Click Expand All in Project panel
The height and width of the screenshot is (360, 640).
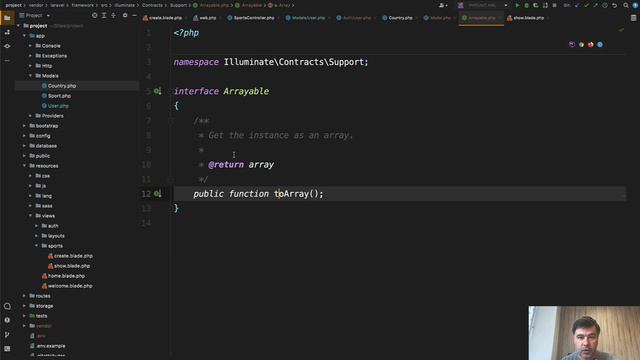pos(104,16)
